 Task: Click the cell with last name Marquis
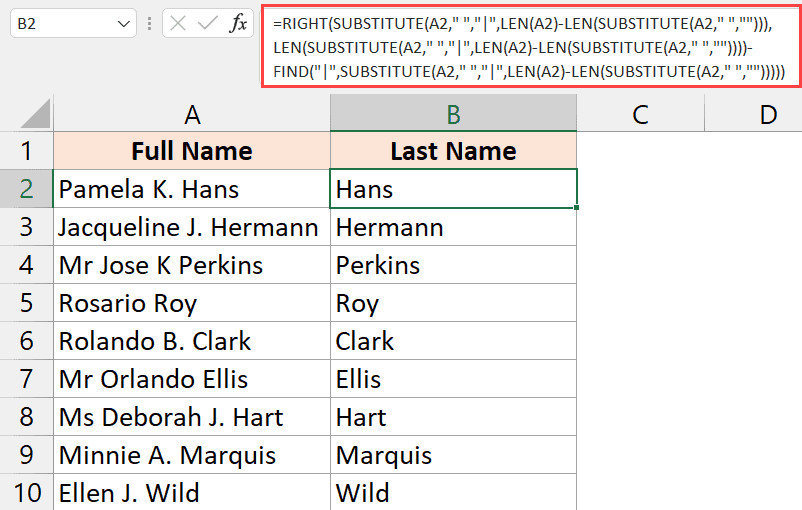[453, 455]
